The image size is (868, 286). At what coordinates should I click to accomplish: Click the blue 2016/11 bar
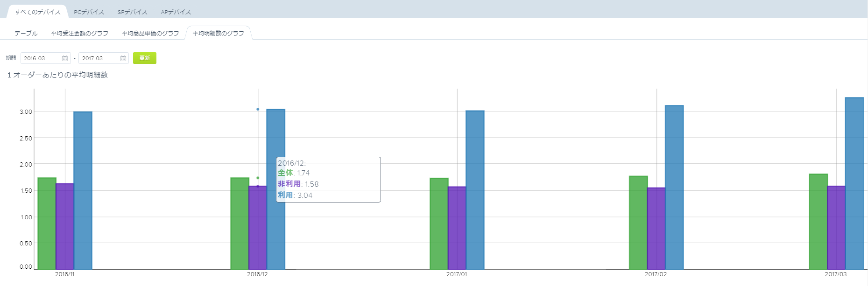[x=83, y=190]
